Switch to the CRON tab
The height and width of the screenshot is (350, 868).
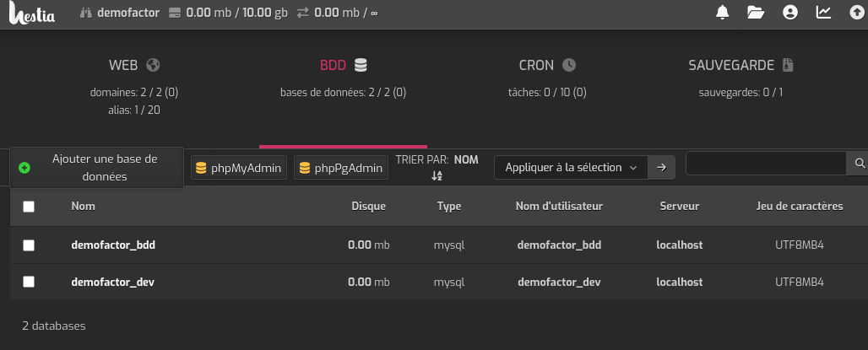[x=546, y=65]
